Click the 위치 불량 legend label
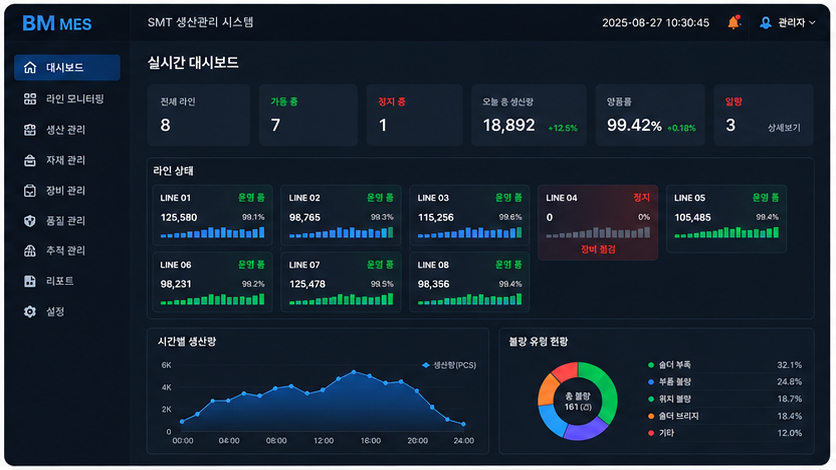This screenshot has height=470, width=836. pyautogui.click(x=675, y=399)
